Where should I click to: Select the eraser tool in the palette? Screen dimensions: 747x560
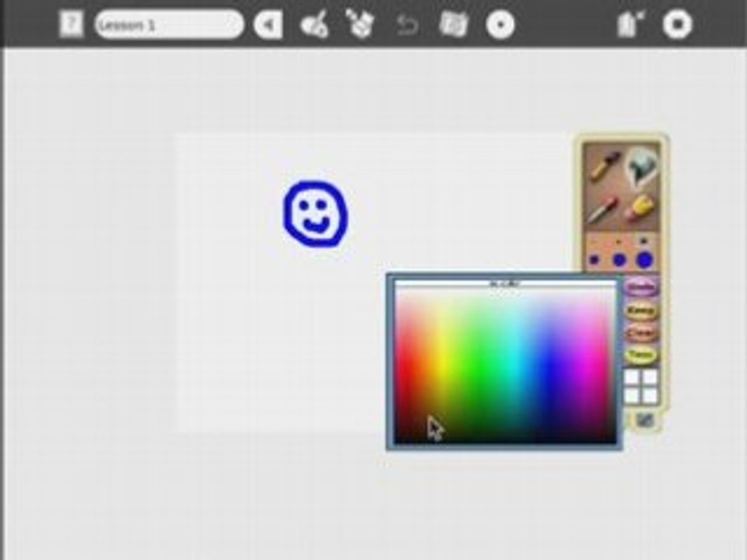641,208
